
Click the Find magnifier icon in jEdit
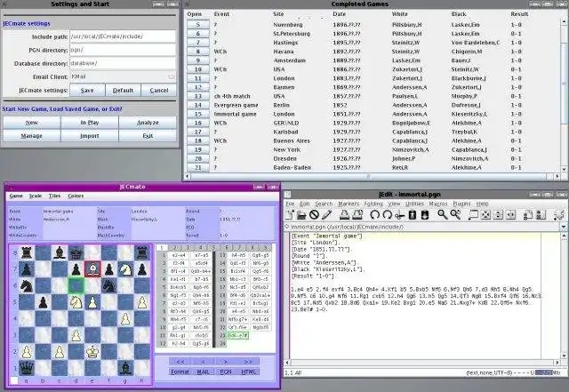pos(443,215)
